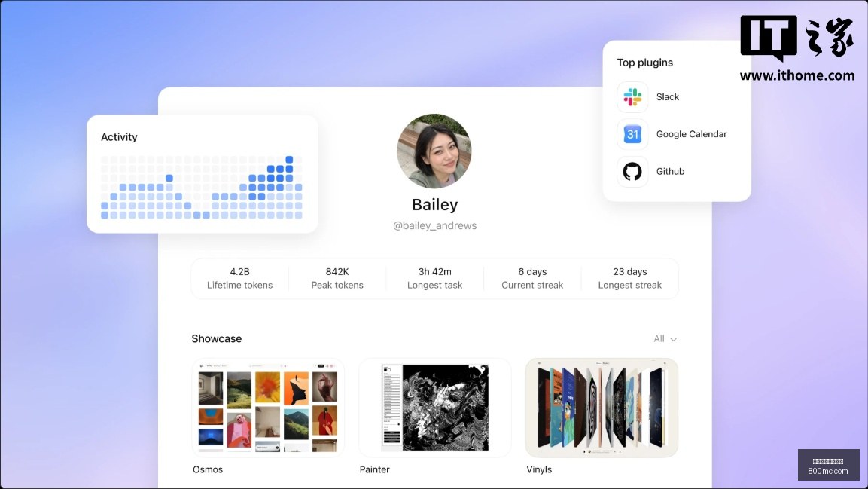Expand the All filter chevron
This screenshot has width=868, height=489.
click(x=673, y=340)
